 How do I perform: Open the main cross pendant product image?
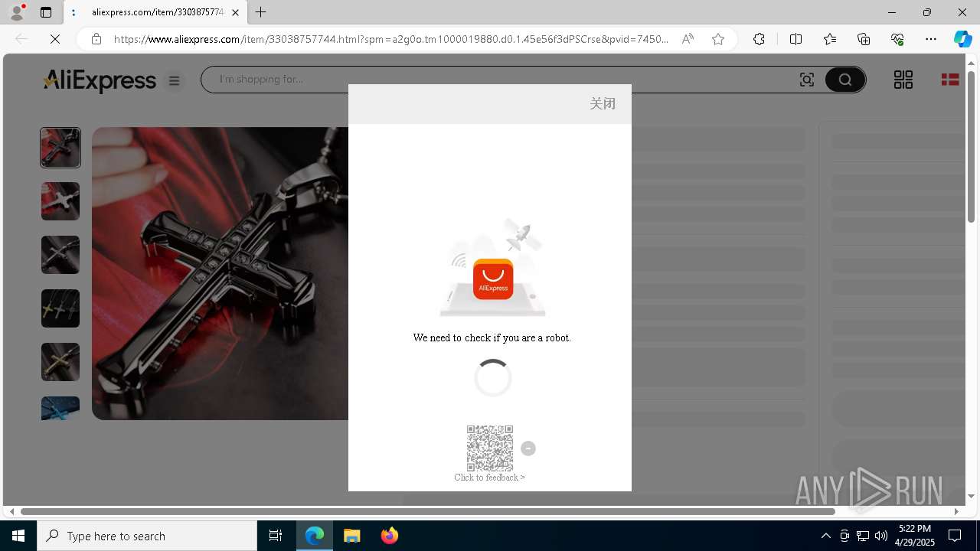(x=220, y=273)
